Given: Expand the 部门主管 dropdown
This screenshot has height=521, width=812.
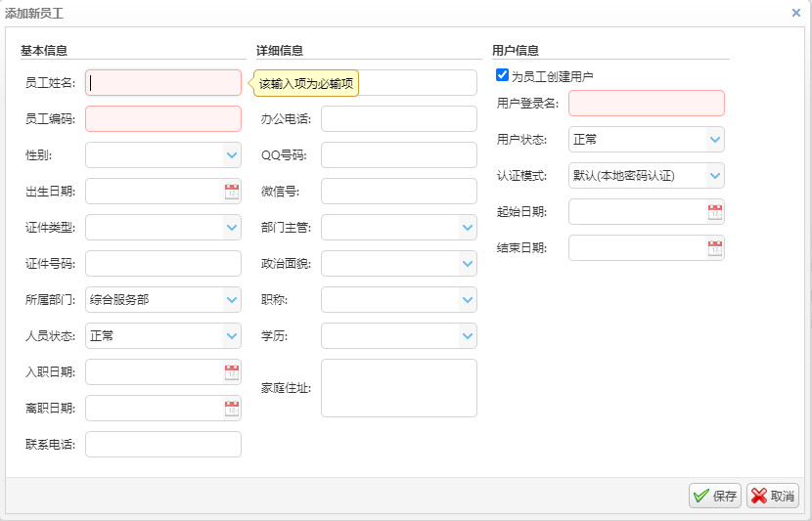Looking at the screenshot, I should coord(467,228).
